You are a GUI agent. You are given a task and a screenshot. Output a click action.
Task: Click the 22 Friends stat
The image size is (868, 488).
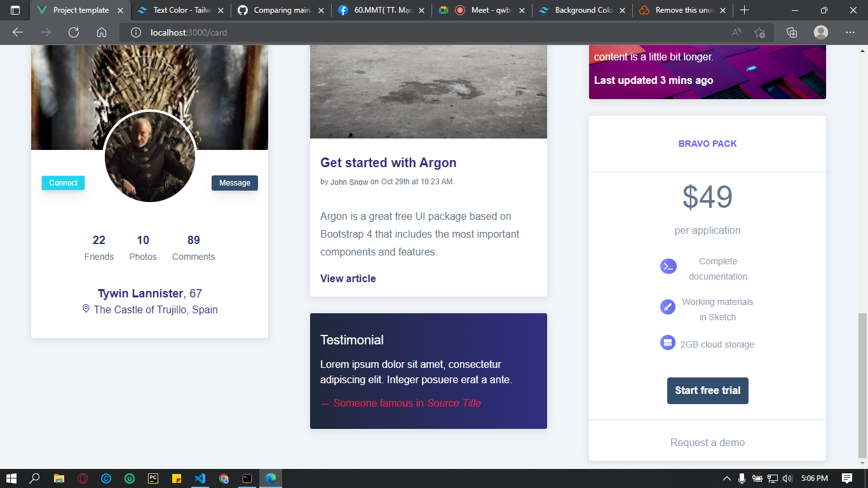tap(99, 248)
